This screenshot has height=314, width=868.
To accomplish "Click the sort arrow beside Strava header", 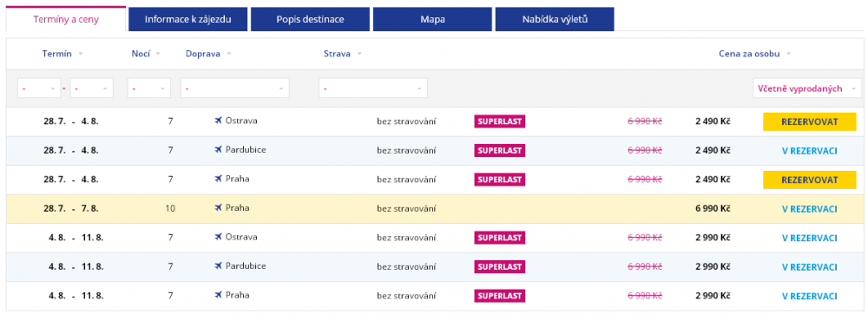I will (x=359, y=54).
